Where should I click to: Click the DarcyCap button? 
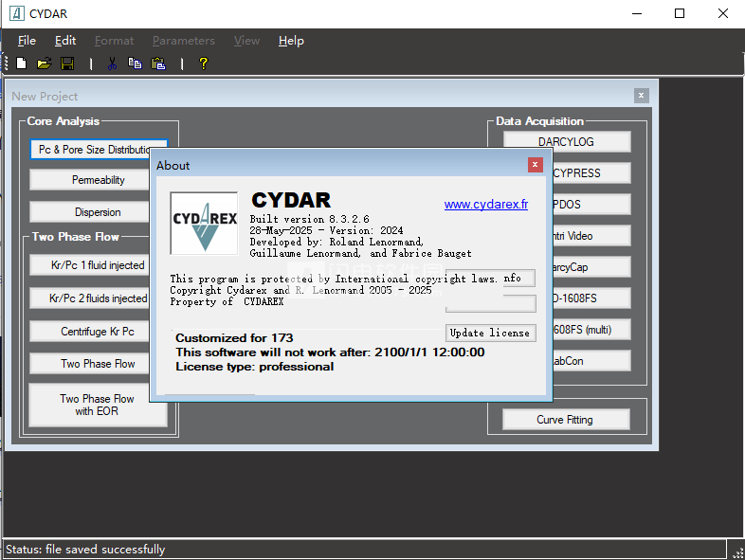click(x=591, y=267)
